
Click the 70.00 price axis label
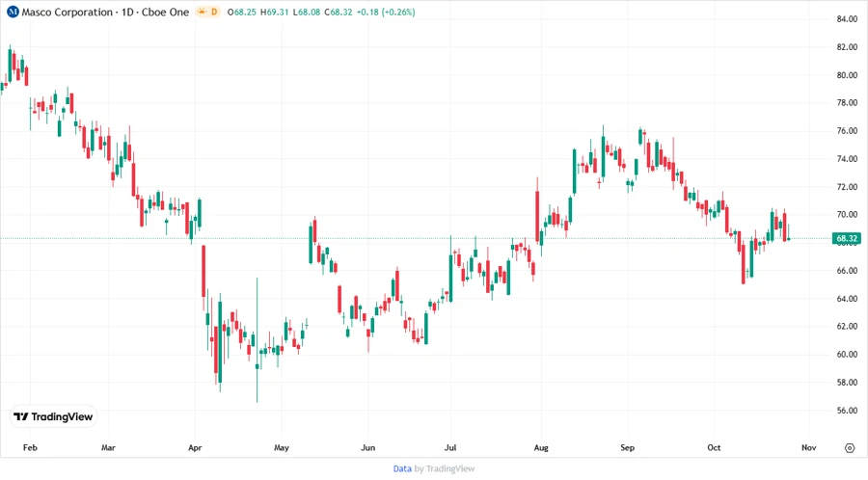(x=847, y=215)
